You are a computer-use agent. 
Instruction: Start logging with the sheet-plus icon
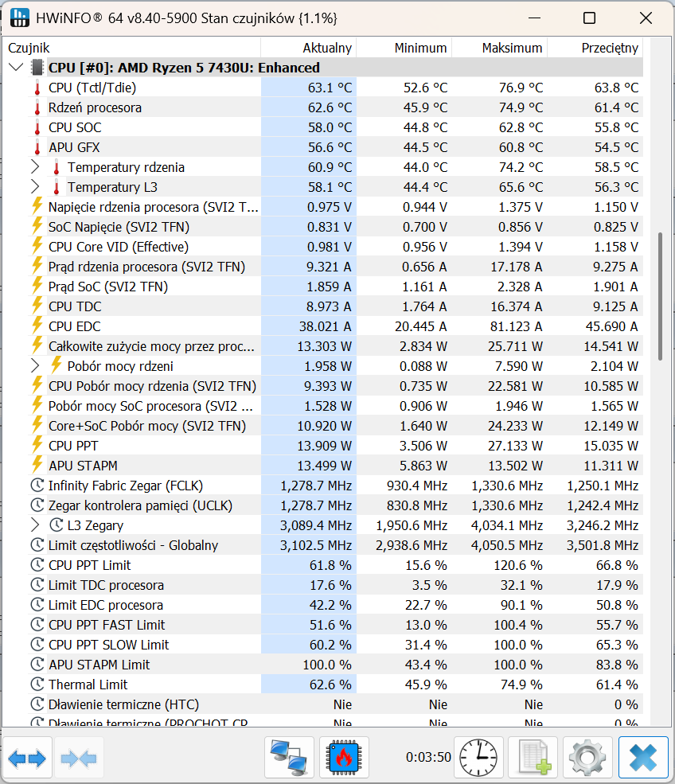[x=533, y=758]
